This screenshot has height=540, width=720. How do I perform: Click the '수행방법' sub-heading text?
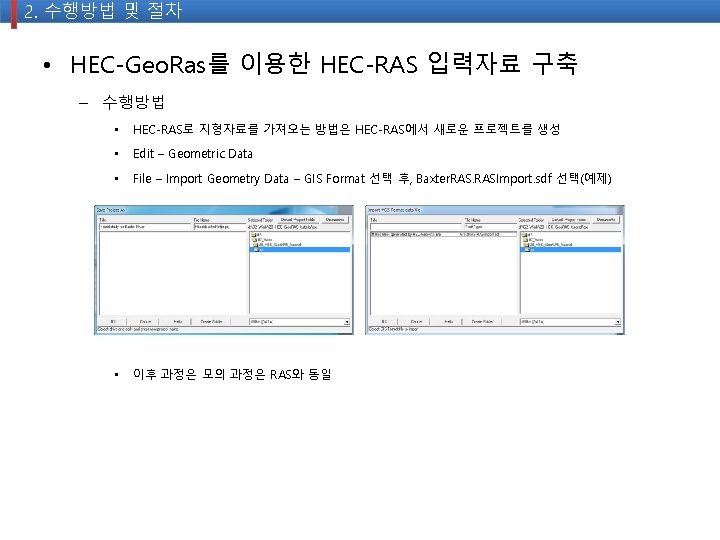pyautogui.click(x=134, y=101)
